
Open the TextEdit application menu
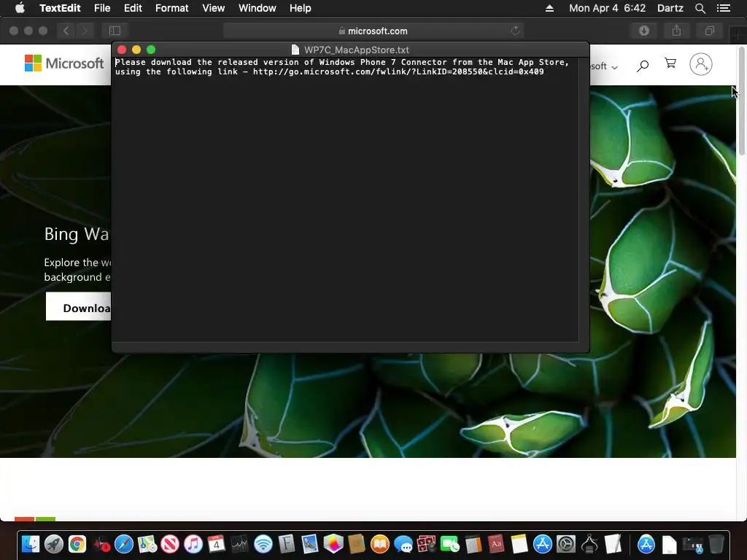point(60,8)
